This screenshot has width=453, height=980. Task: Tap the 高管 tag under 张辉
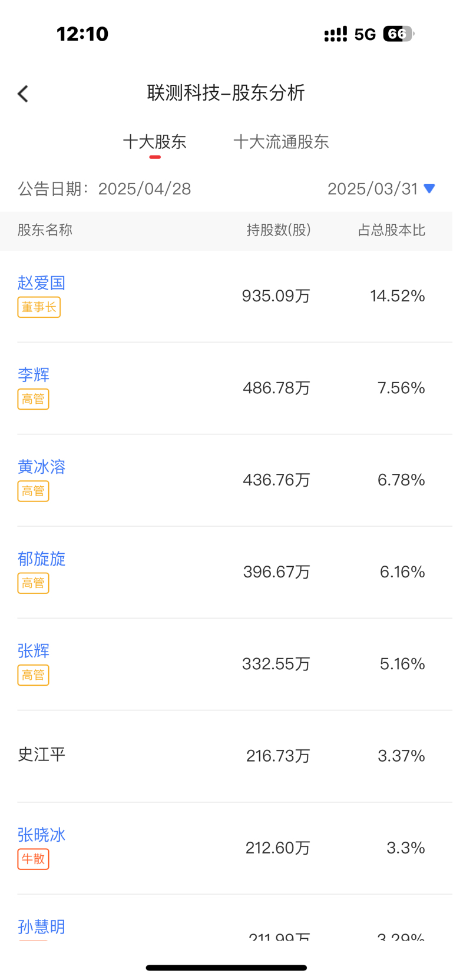click(x=33, y=675)
